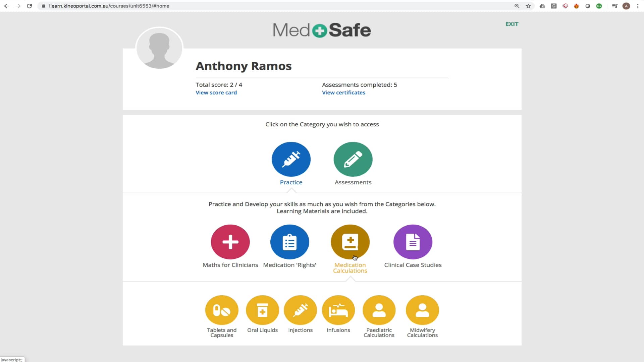Open the Infusions module
The image size is (644, 362).
tap(338, 310)
